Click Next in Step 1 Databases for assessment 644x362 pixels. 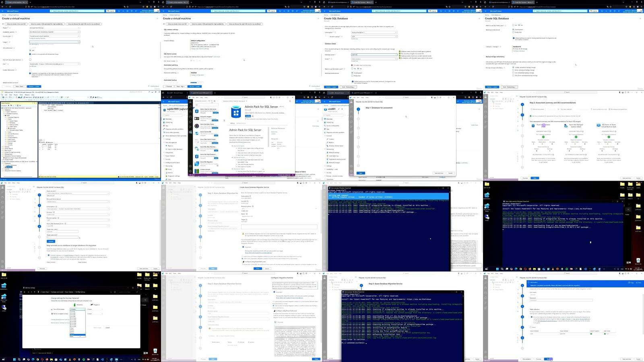click(x=361, y=173)
